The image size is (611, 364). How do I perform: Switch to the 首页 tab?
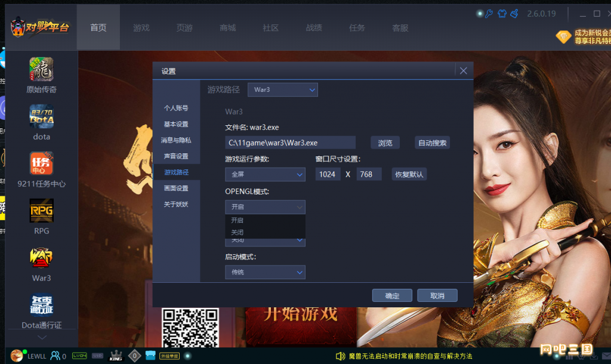pos(98,27)
